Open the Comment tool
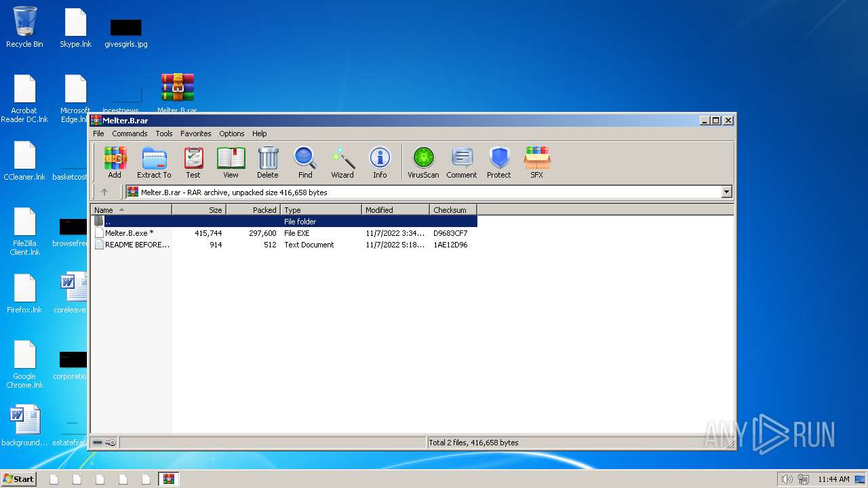 [x=462, y=163]
